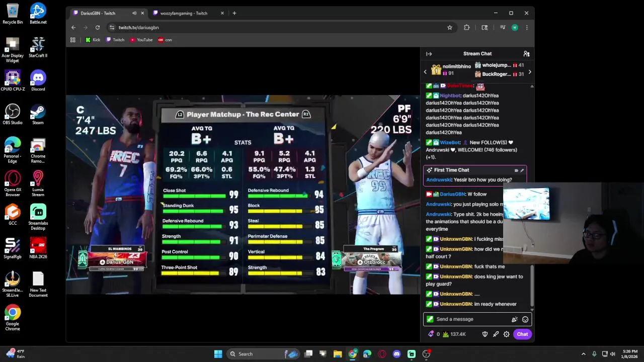
Task: Open the channel points balance 137.4K
Action: click(454, 334)
